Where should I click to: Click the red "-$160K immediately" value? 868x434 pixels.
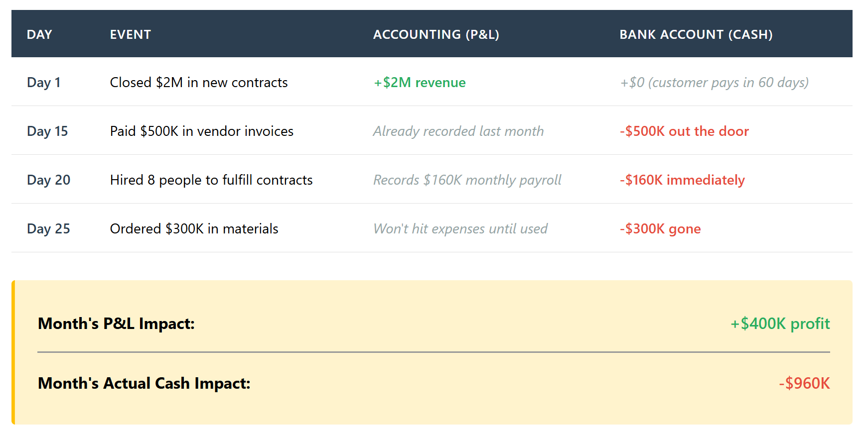click(682, 180)
